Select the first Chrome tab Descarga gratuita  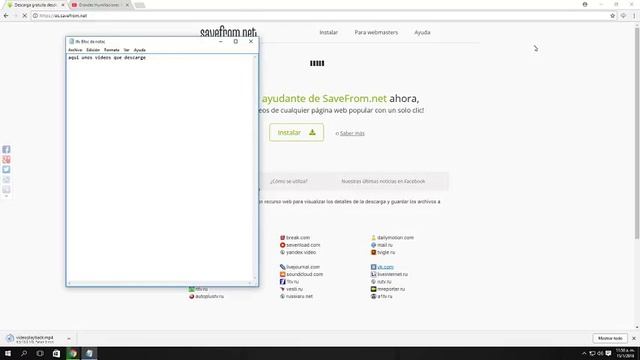pos(36,5)
